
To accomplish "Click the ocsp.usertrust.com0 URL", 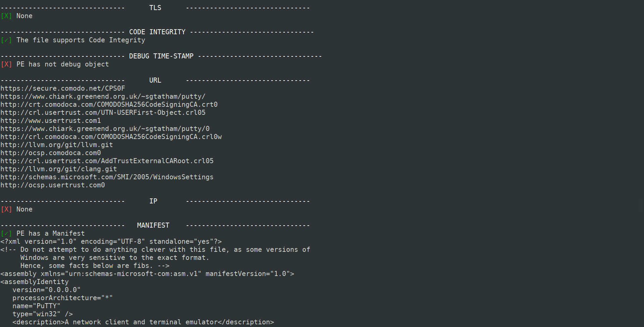I will (x=53, y=185).
